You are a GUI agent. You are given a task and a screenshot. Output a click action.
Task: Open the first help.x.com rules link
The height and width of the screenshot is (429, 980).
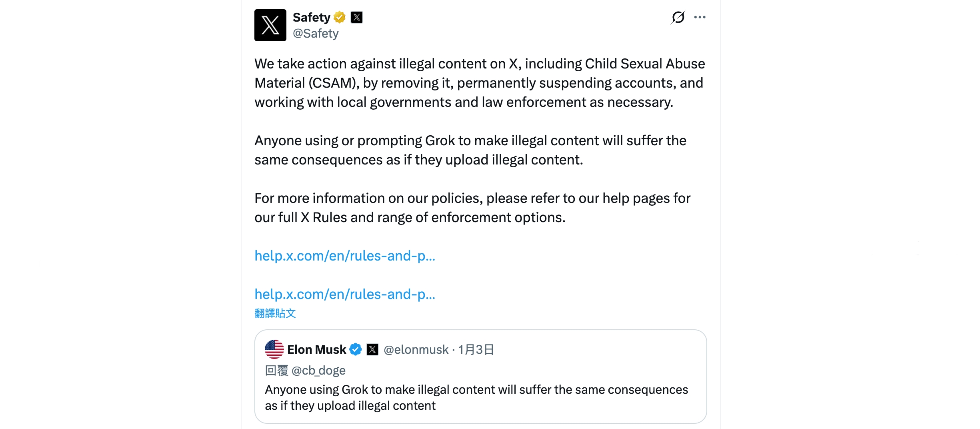[344, 256]
